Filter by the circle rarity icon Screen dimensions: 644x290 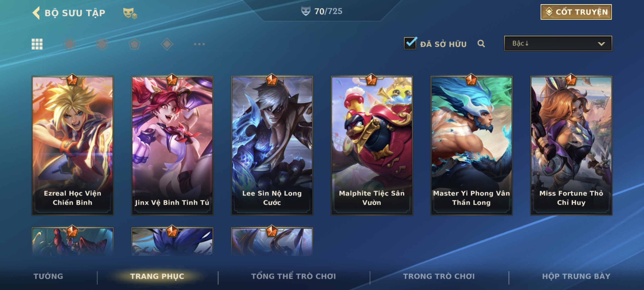(69, 44)
